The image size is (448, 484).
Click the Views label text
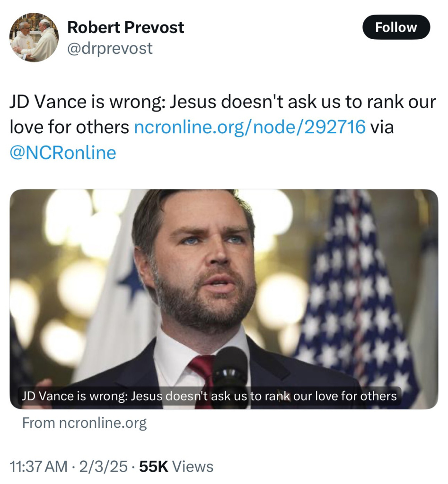coord(192,466)
